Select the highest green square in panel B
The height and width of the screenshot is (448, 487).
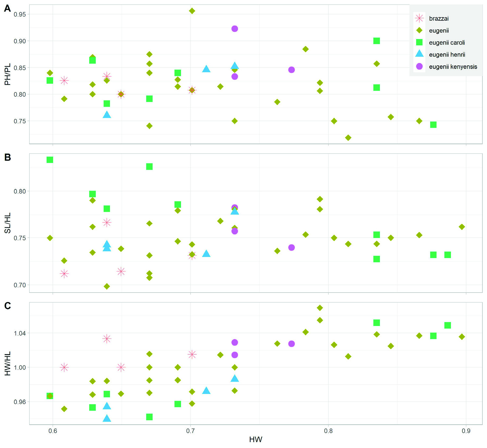pos(50,160)
